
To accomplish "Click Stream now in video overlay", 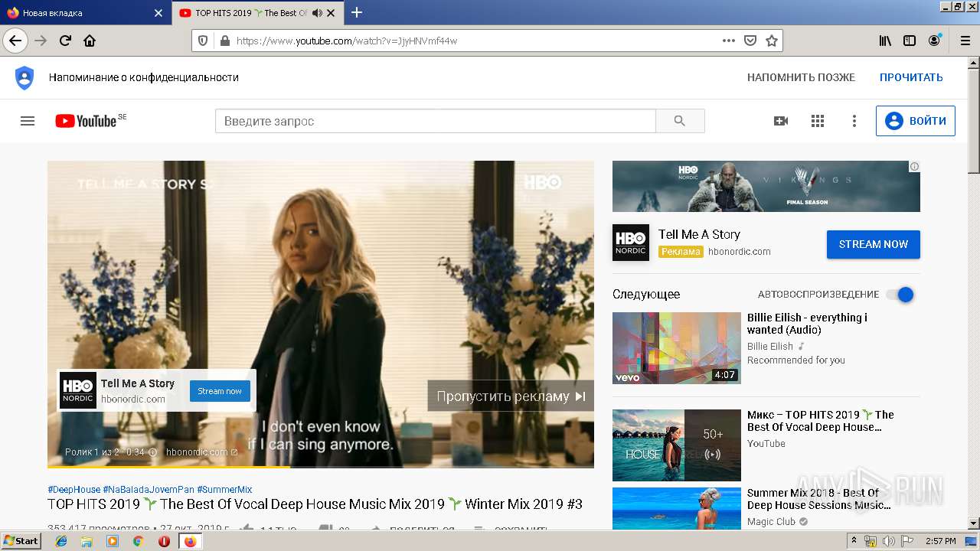I will 220,391.
